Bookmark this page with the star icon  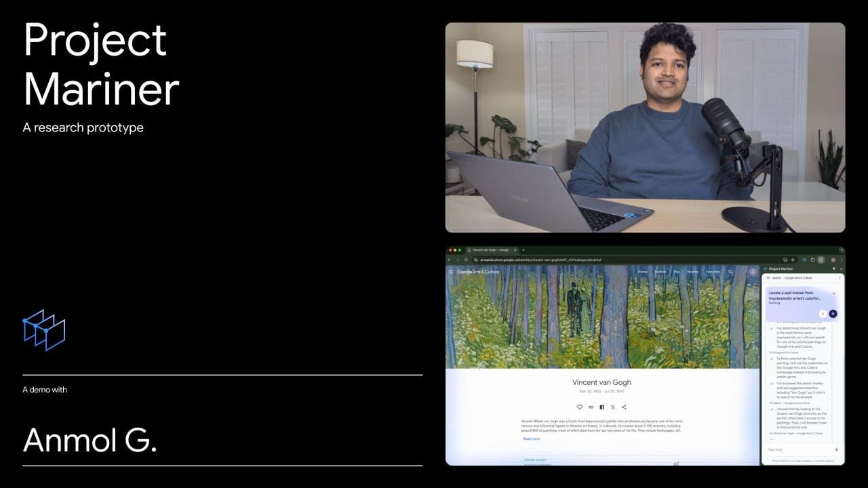click(793, 260)
